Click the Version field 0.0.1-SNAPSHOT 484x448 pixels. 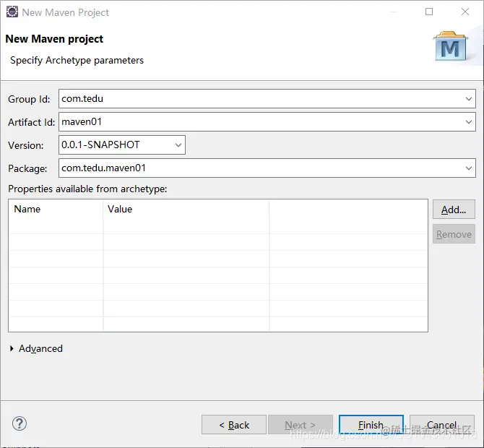pos(122,145)
